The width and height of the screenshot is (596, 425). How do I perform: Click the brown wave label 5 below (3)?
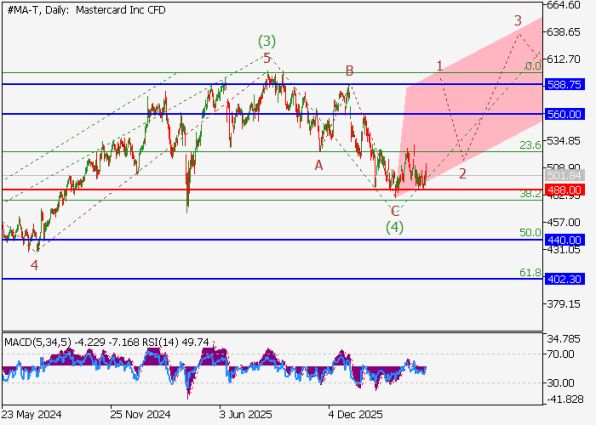[267, 59]
